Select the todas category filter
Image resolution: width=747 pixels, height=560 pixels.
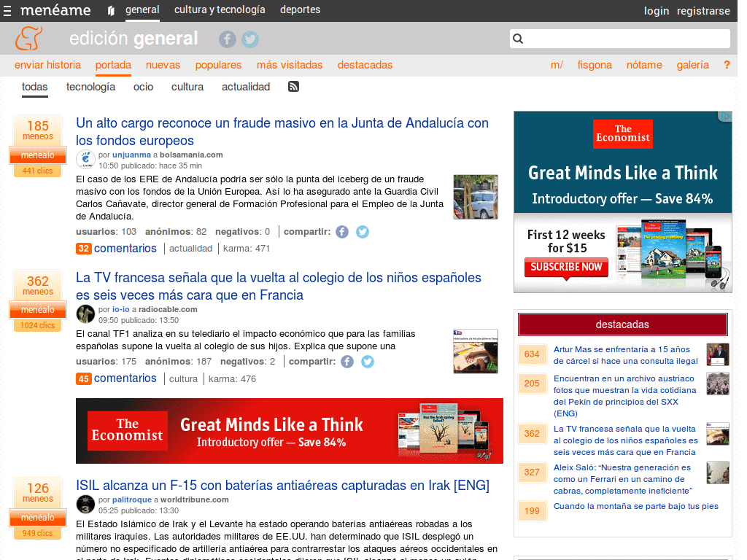tap(35, 87)
